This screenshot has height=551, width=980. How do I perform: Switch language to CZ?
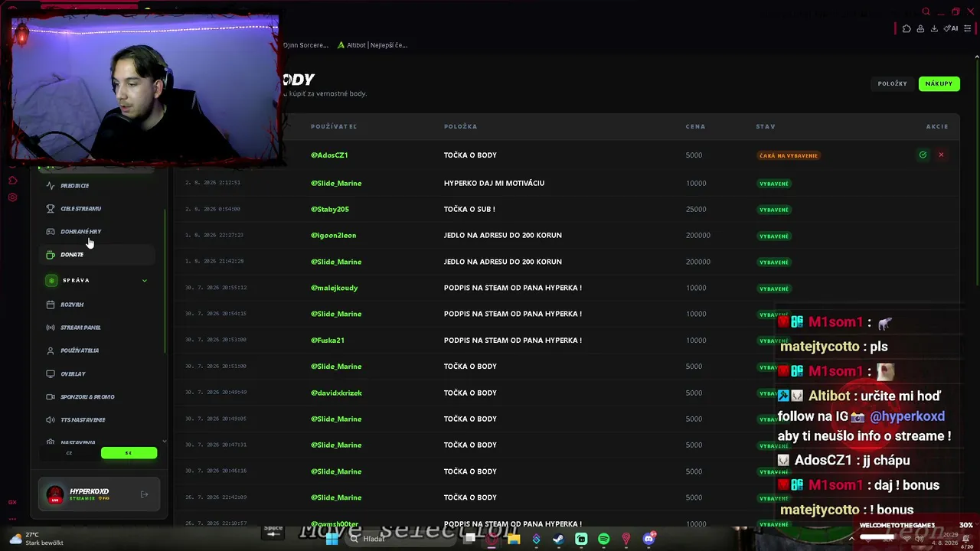click(x=69, y=453)
